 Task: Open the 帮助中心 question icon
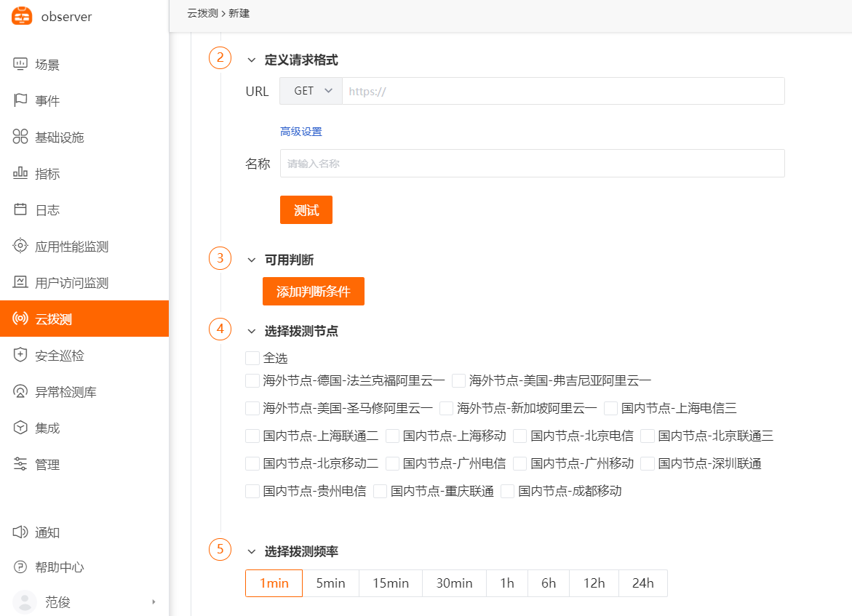coord(20,567)
